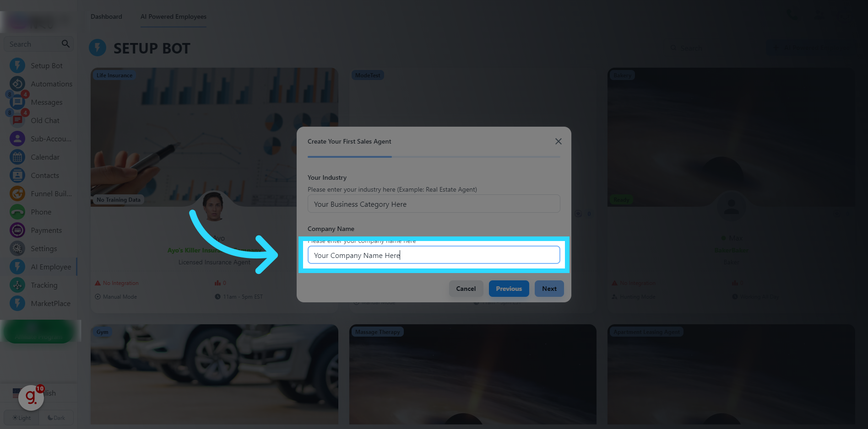This screenshot has height=429, width=868.
Task: Switch to AI Powered Employees tab
Action: [x=174, y=16]
